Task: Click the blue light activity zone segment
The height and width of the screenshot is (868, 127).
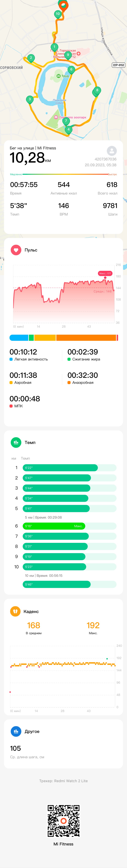Action: coord(19,338)
